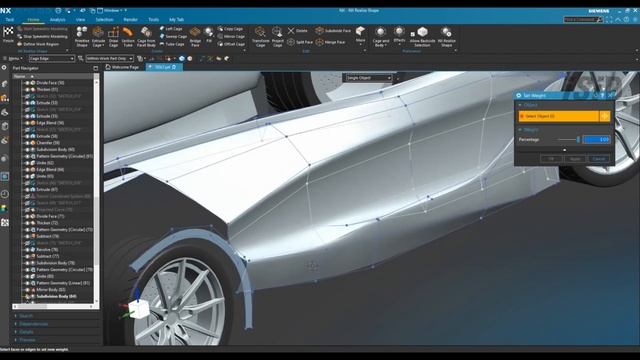Click Apply in Set Weight dialog

[x=575, y=159]
